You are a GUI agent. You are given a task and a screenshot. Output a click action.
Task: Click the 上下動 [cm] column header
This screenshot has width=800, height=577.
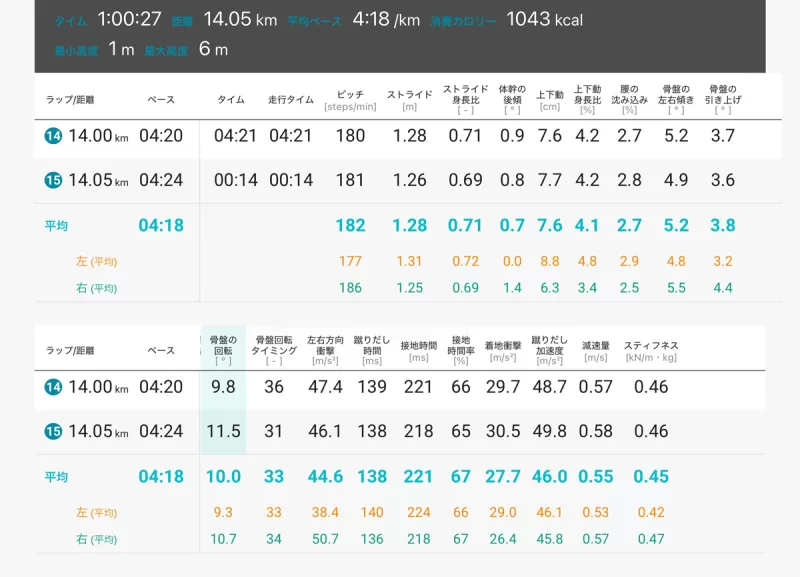coord(550,99)
